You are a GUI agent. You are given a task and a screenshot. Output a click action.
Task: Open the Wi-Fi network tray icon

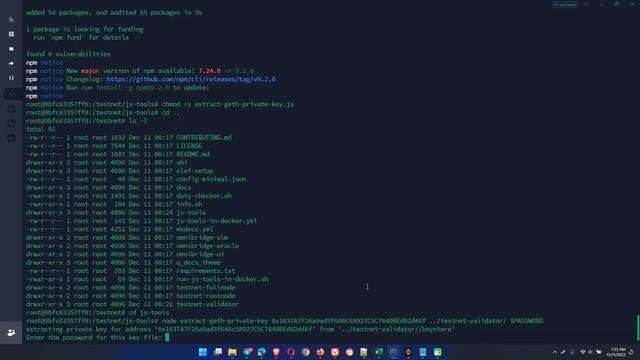coord(583,352)
